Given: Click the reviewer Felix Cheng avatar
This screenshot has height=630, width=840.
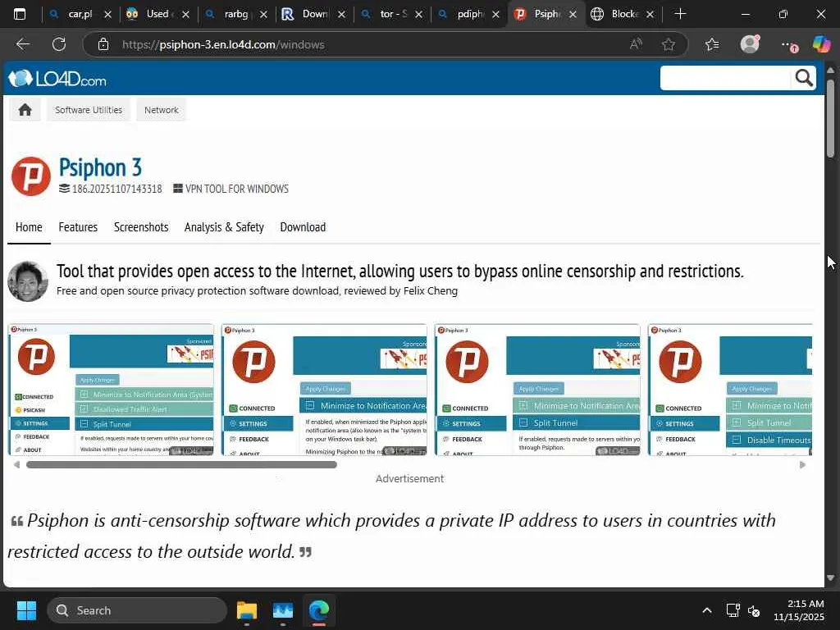Looking at the screenshot, I should [x=28, y=281].
